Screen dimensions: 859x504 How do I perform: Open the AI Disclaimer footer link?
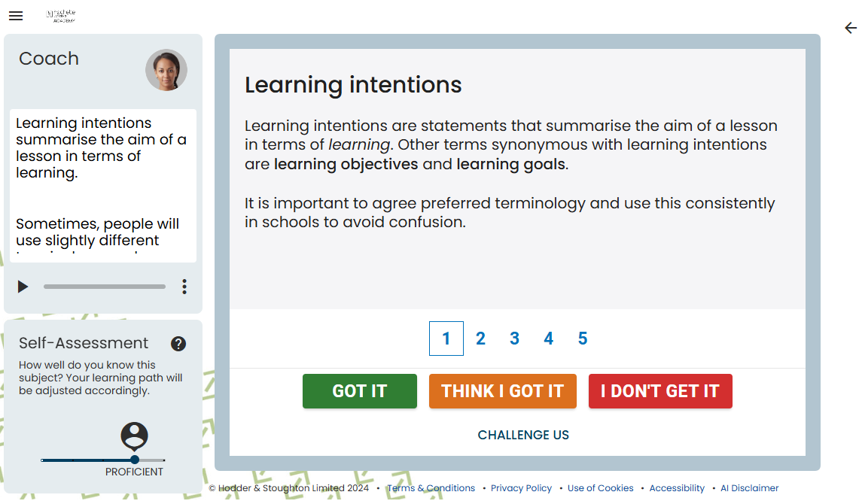[749, 488]
